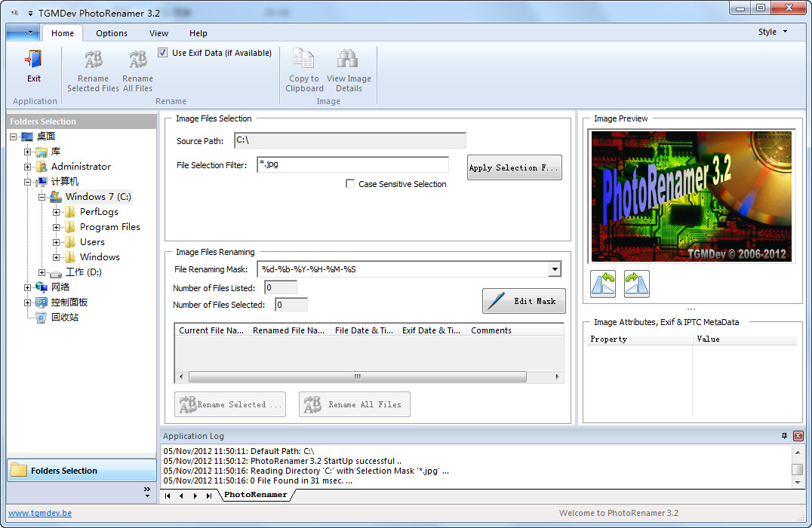Click the File Selection Filter input field
Screen dimensions: 812x528
tap(352, 164)
